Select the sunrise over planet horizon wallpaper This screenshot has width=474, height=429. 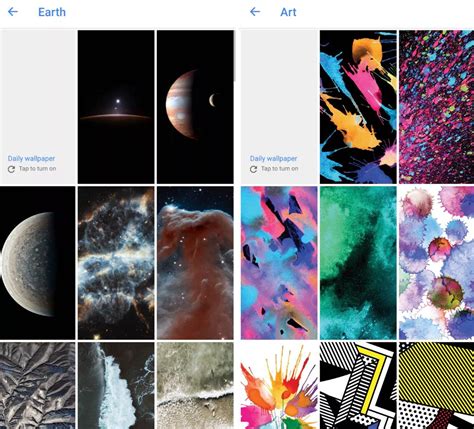click(x=116, y=107)
